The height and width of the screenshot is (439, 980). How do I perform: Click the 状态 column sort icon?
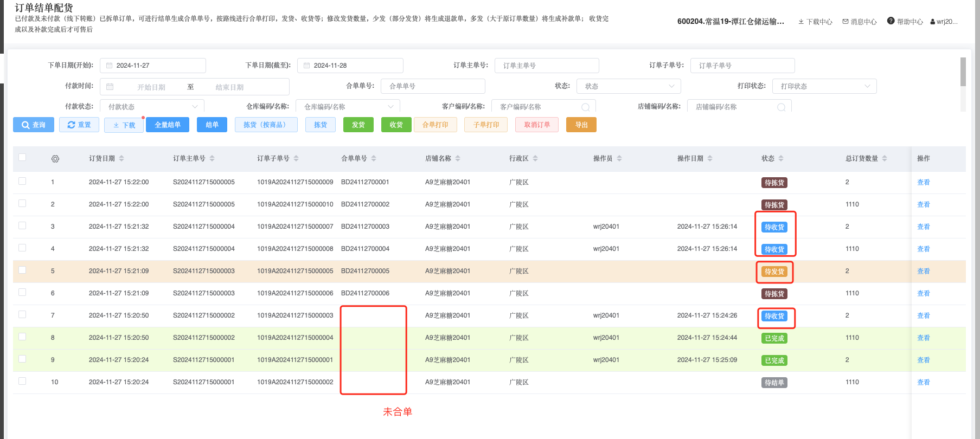tap(781, 158)
